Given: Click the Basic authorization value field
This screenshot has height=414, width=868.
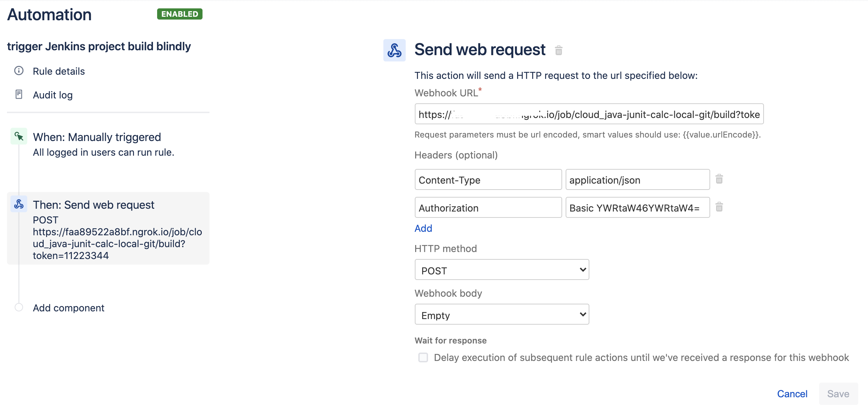Looking at the screenshot, I should pos(638,207).
